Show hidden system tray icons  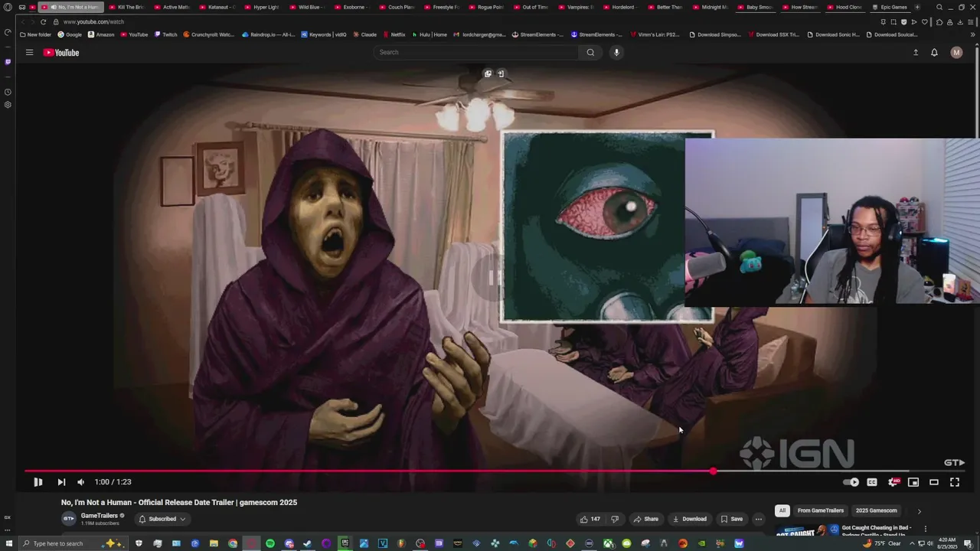tap(912, 543)
